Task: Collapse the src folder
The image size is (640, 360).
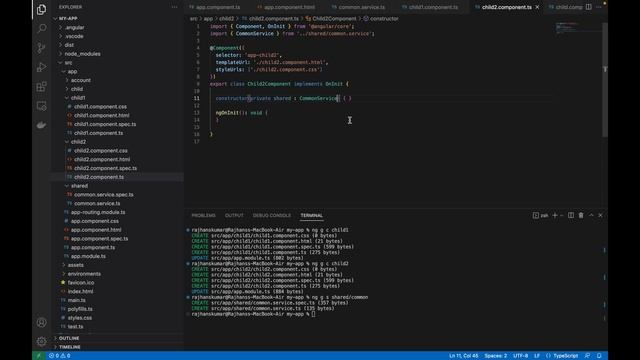Action: point(68,62)
